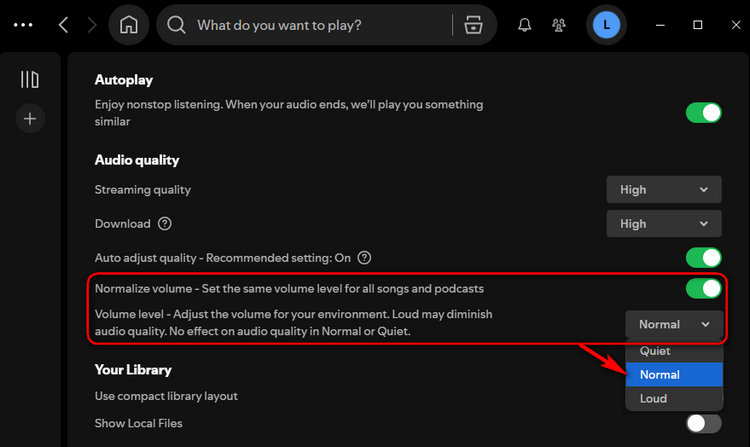Expand the Streaming quality dropdown
The image size is (750, 447).
click(664, 190)
